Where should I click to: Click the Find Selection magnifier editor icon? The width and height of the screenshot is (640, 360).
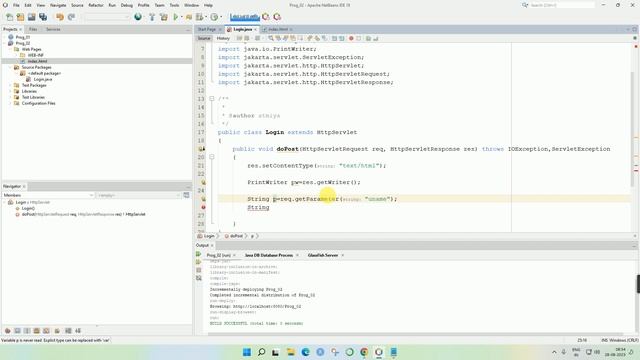(x=271, y=38)
